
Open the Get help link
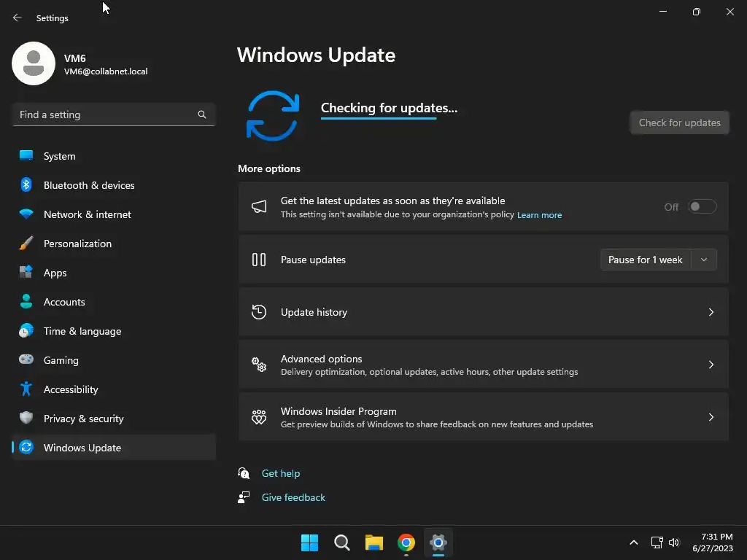pos(281,473)
